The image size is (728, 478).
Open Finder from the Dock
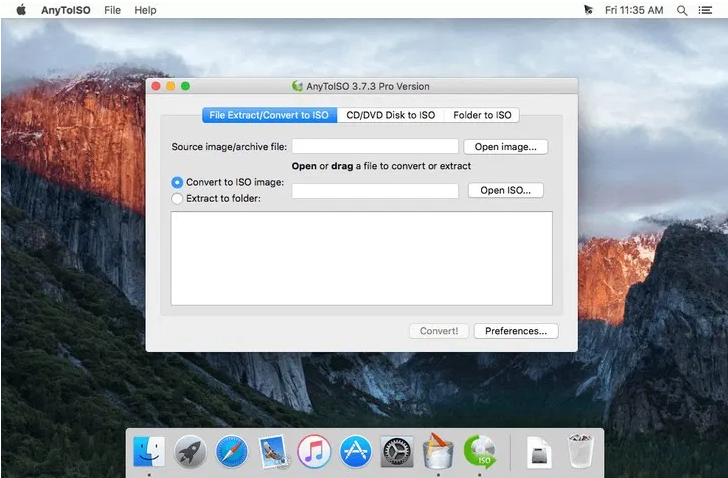(149, 452)
